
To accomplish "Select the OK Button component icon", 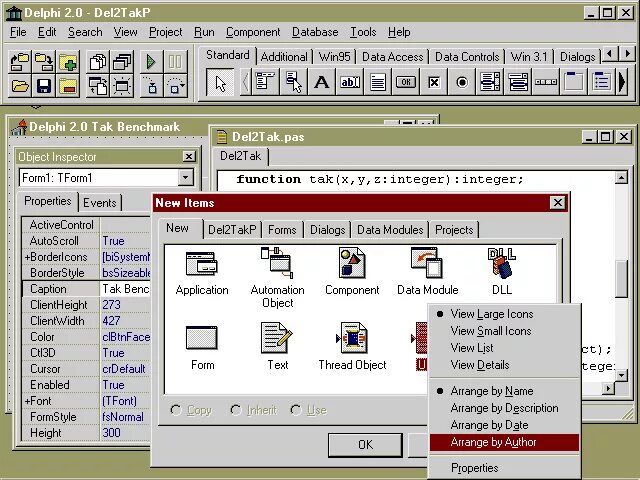I will pos(406,82).
